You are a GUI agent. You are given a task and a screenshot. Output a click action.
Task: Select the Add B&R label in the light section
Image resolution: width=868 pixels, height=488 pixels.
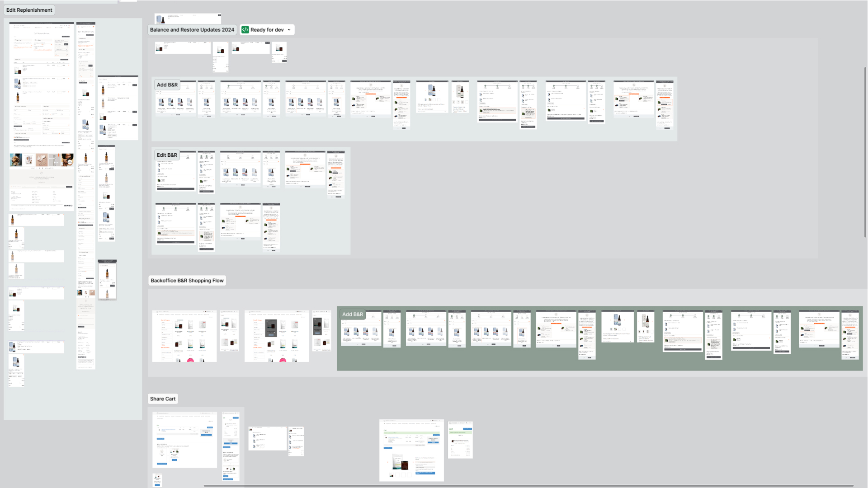click(167, 85)
